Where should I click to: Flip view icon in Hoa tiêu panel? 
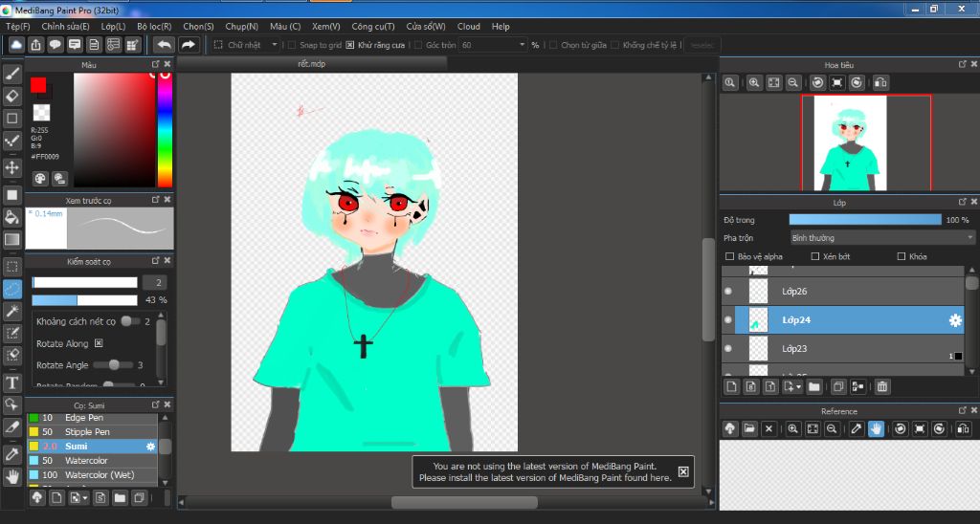(x=880, y=82)
